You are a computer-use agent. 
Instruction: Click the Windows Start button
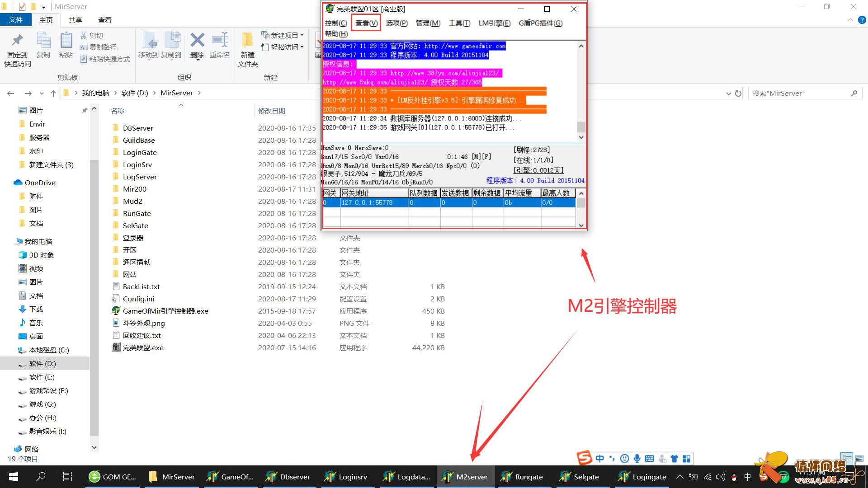[14, 477]
